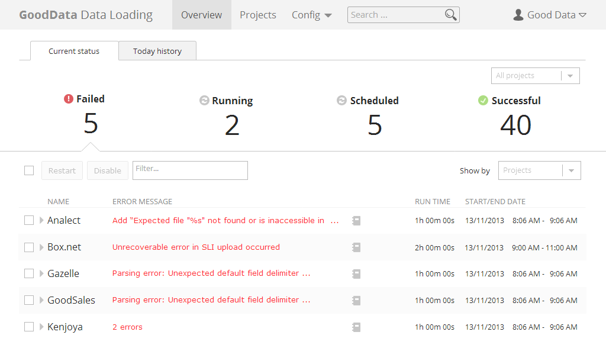Expand the Kenjoya project row
Image resolution: width=606 pixels, height=364 pixels.
(41, 327)
